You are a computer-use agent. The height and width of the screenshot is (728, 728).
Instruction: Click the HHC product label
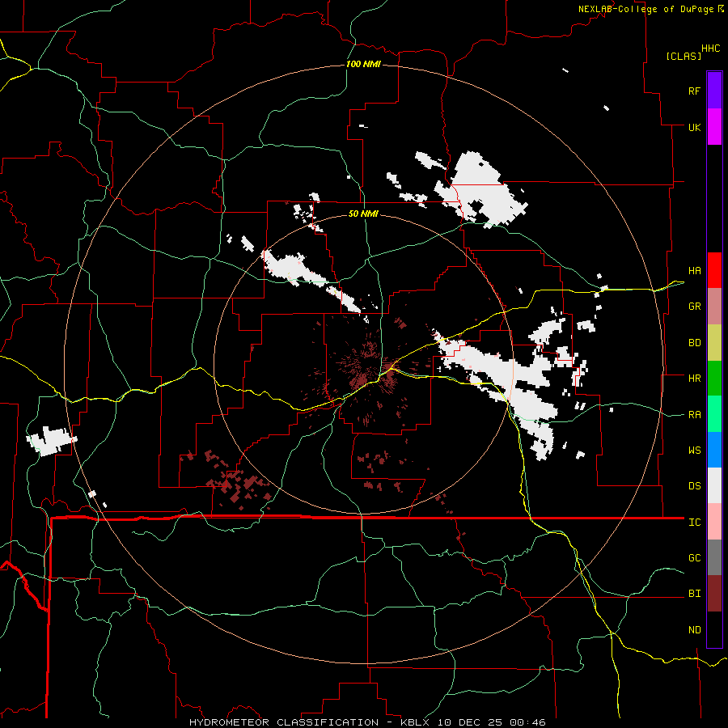click(x=710, y=49)
